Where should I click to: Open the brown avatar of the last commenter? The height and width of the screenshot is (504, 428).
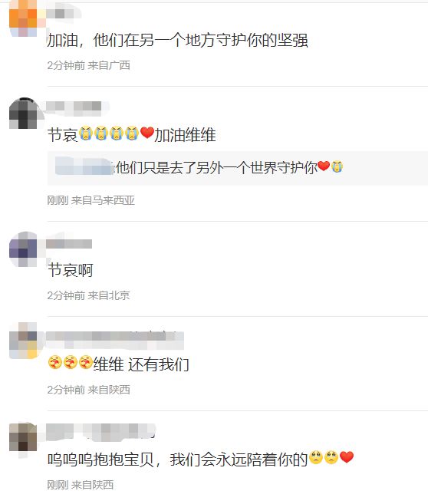(23, 437)
